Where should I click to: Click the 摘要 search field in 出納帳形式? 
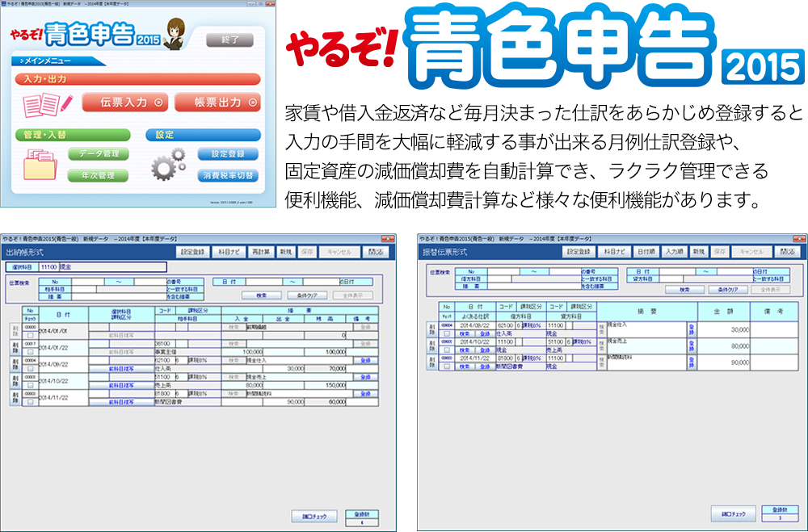pyautogui.click(x=119, y=296)
